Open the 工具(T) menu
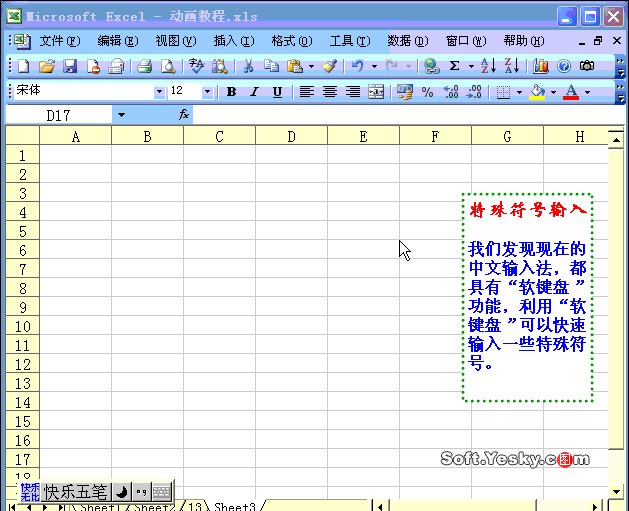This screenshot has width=629, height=511. coord(350,41)
